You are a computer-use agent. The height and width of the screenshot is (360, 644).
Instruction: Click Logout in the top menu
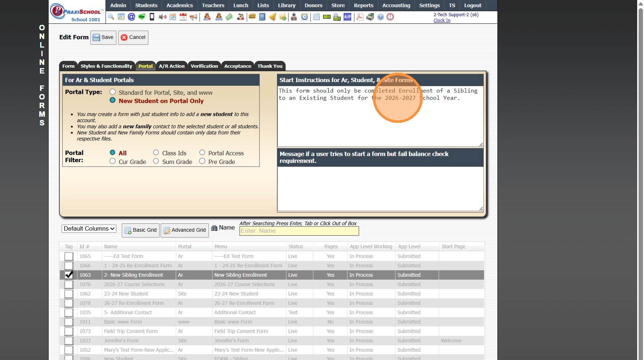473,5
